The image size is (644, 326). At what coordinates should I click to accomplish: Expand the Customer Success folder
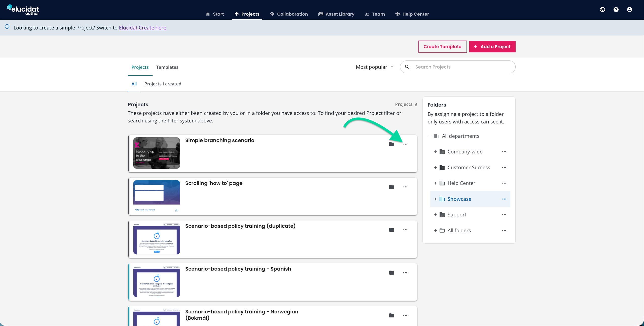tap(435, 168)
